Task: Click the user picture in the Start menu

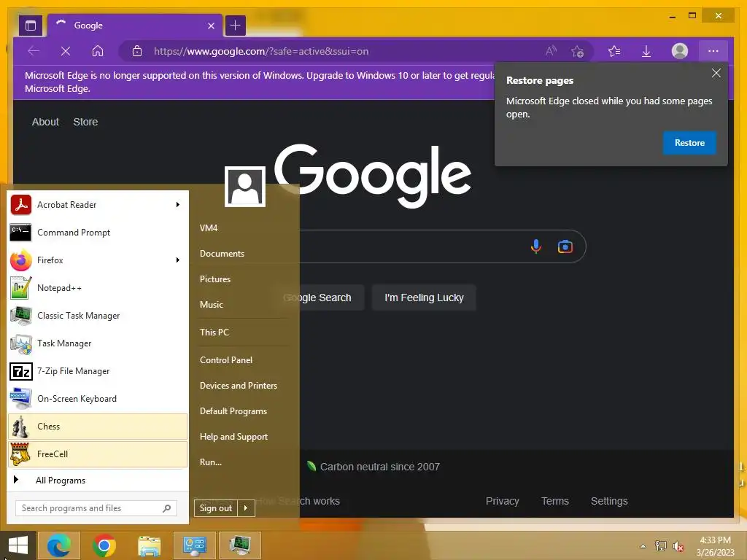Action: 245,187
